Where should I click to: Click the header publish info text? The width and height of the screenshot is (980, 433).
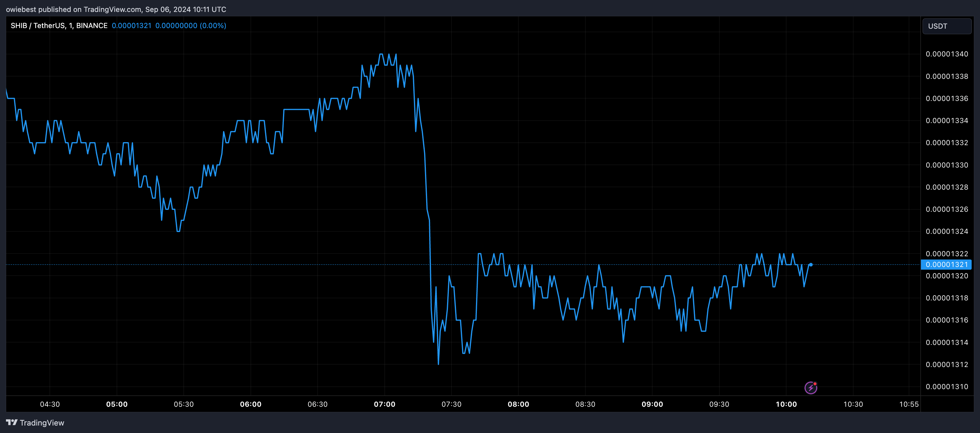coord(116,9)
